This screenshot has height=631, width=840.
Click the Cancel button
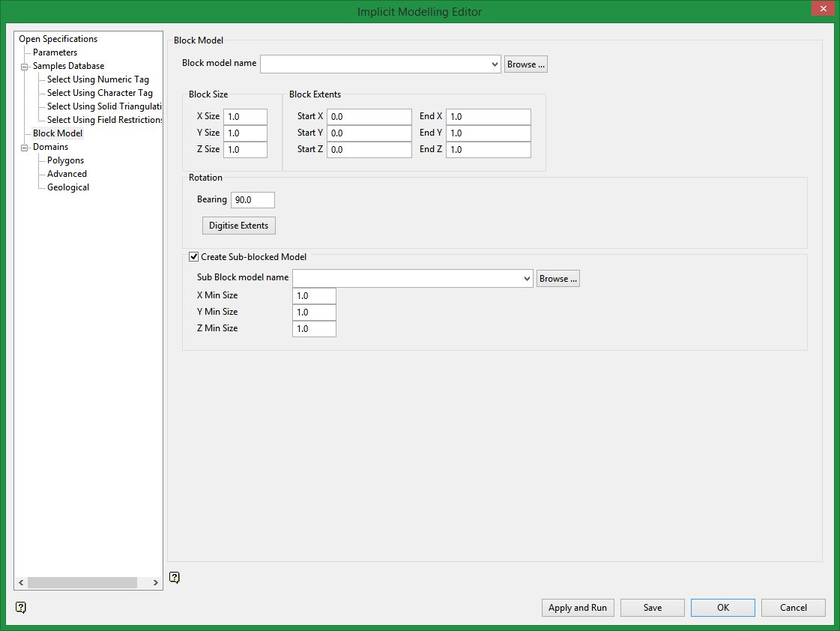(x=793, y=608)
